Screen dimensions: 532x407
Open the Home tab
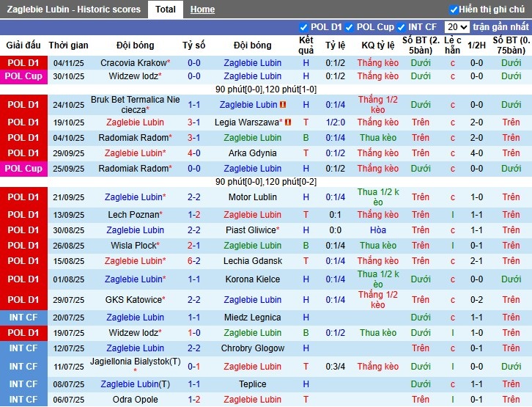[x=202, y=10]
